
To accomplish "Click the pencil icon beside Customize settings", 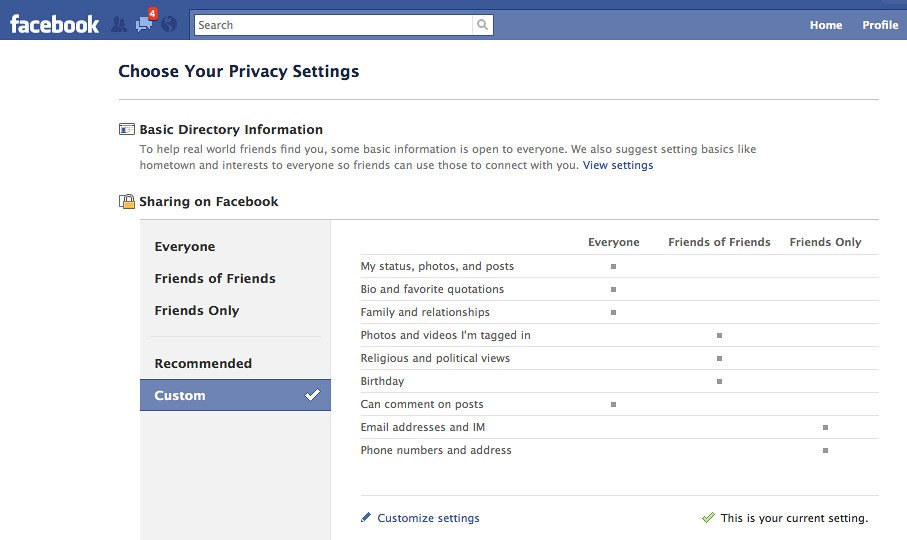I will click(367, 518).
